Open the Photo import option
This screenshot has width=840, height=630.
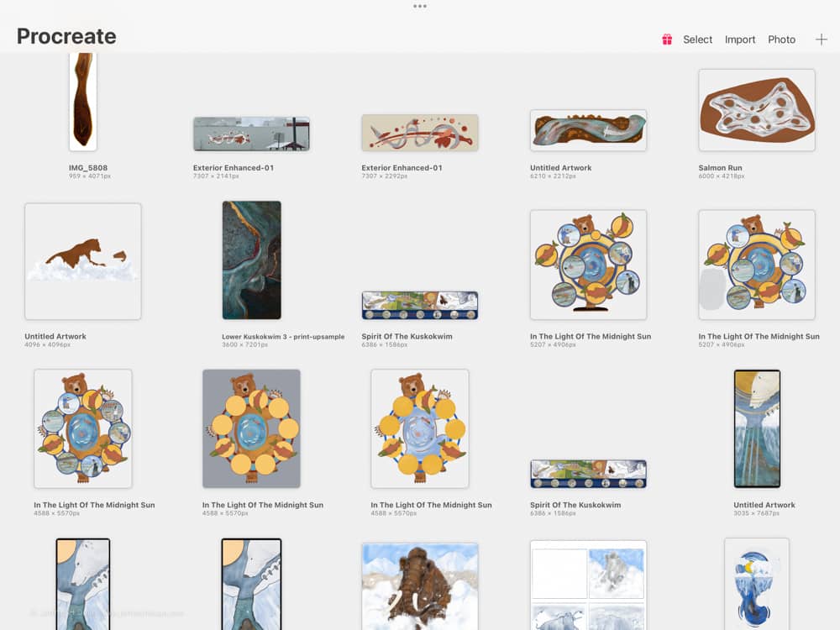tap(781, 39)
